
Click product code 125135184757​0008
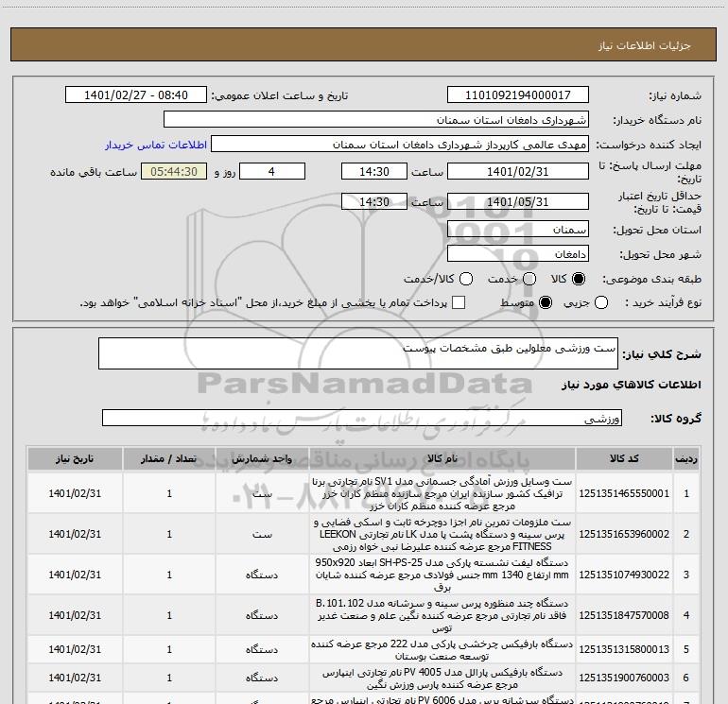[624, 615]
